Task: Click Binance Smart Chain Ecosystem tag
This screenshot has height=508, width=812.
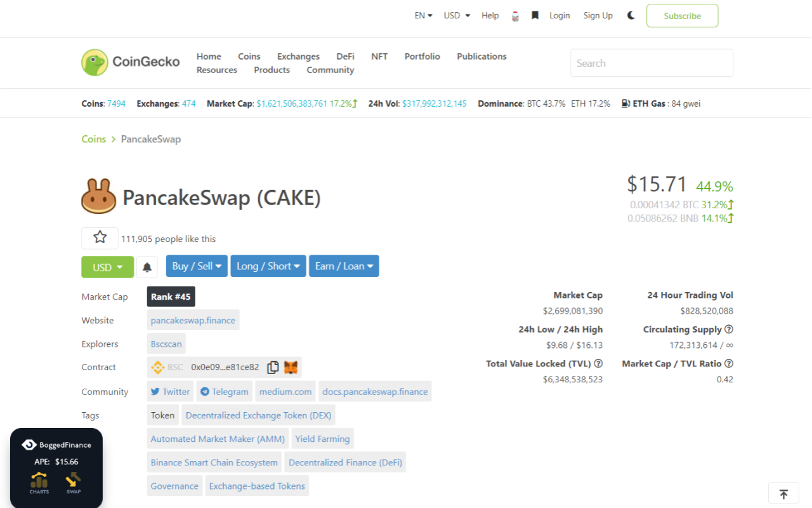Action: point(214,462)
